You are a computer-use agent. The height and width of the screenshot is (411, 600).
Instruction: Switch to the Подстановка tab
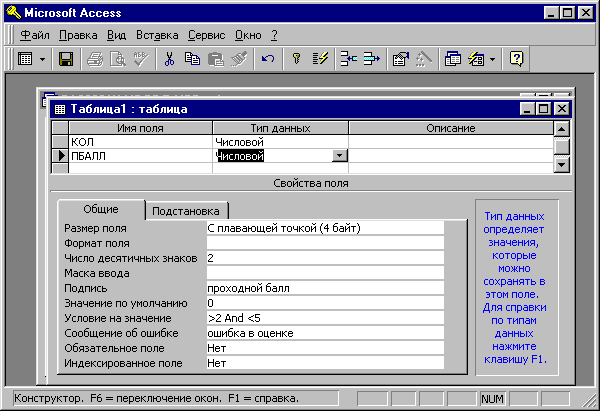(188, 210)
